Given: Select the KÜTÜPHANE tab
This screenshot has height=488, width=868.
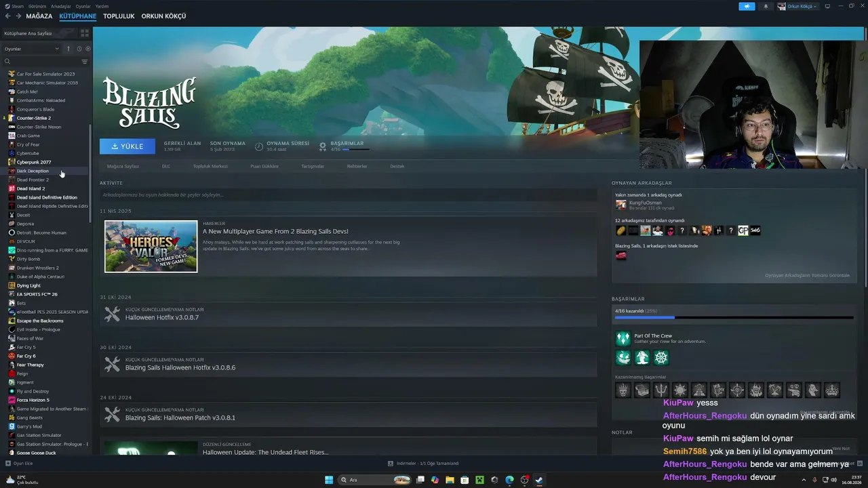Looking at the screenshot, I should point(78,16).
